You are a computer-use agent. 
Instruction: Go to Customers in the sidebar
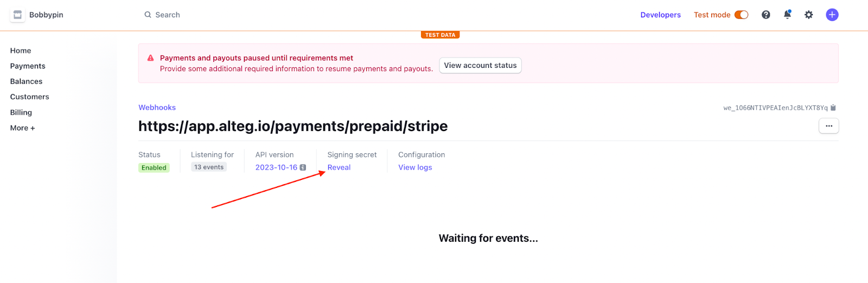tap(30, 97)
